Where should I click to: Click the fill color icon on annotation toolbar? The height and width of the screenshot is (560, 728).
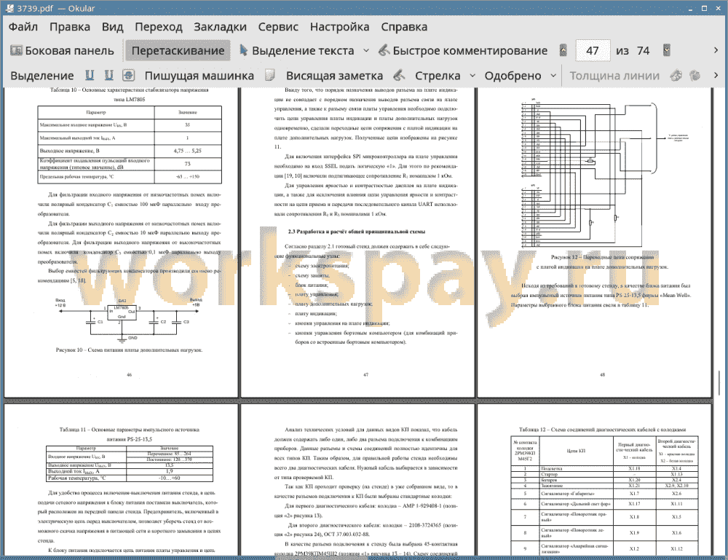coord(695,75)
